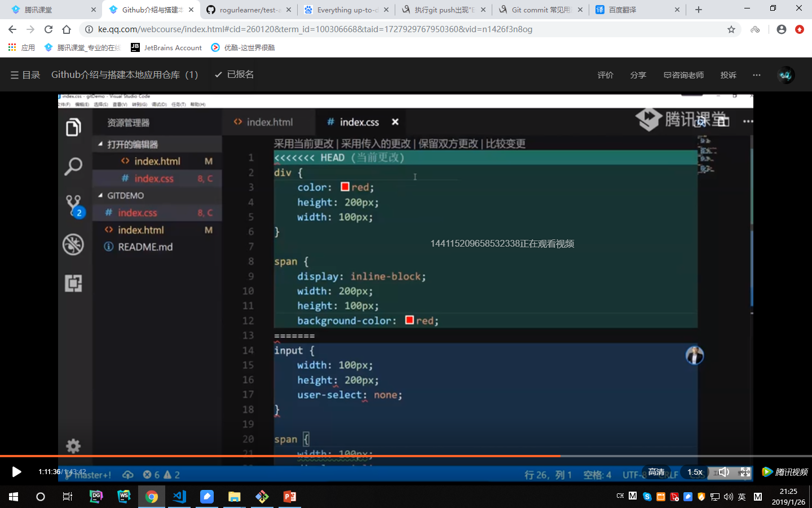Screen dimensions: 812x508
Task: Bookmark this page with the star
Action: [731, 29]
